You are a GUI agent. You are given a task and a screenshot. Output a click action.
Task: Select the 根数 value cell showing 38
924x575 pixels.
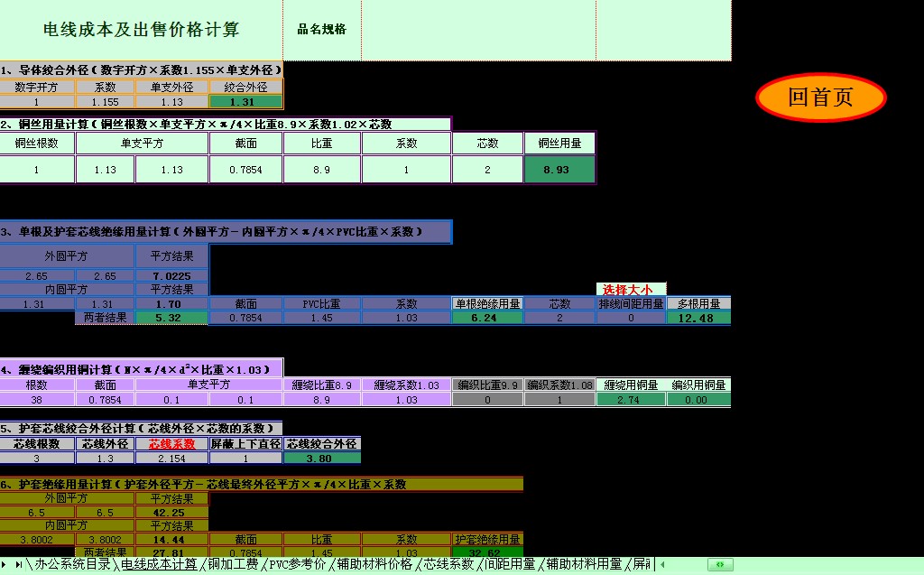coord(37,400)
